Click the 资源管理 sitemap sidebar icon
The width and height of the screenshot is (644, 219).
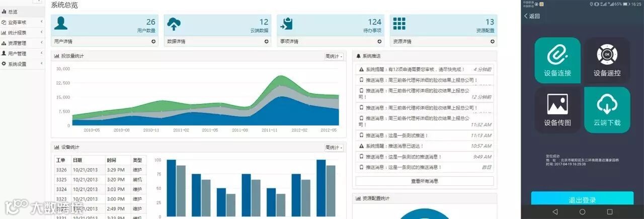coord(4,43)
